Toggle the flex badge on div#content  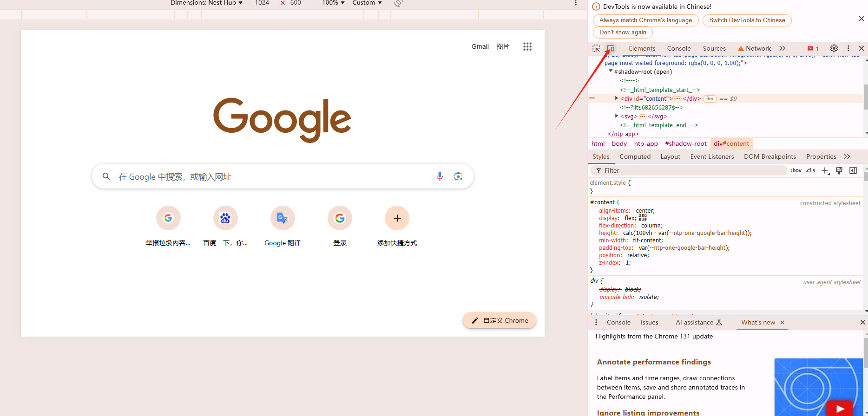710,98
